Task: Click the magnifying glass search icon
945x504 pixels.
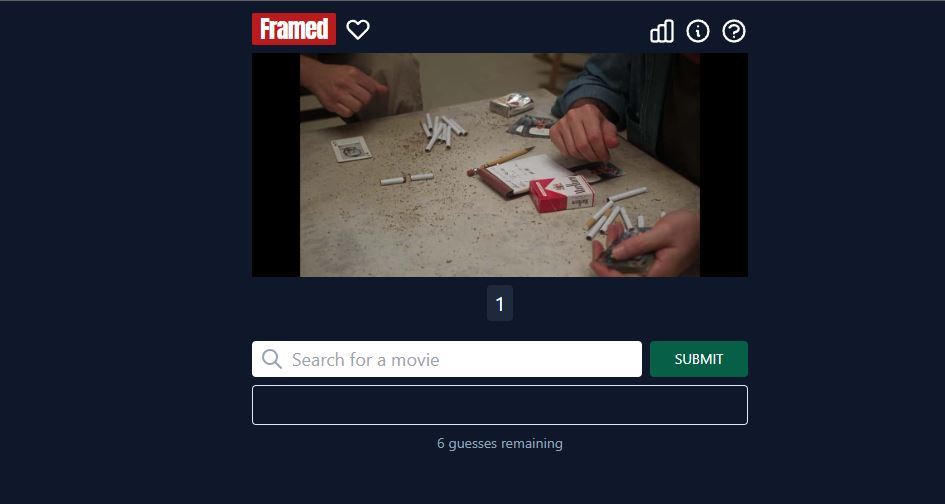Action: (x=272, y=359)
